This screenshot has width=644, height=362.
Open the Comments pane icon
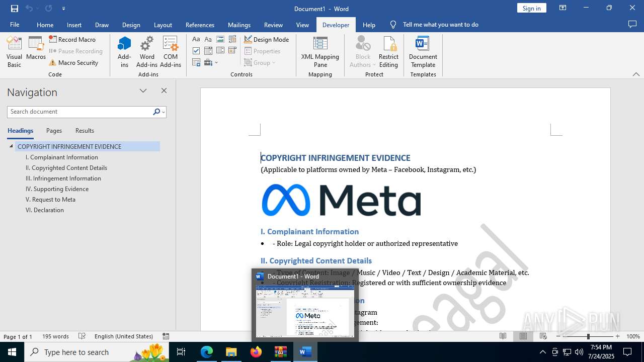pyautogui.click(x=632, y=24)
